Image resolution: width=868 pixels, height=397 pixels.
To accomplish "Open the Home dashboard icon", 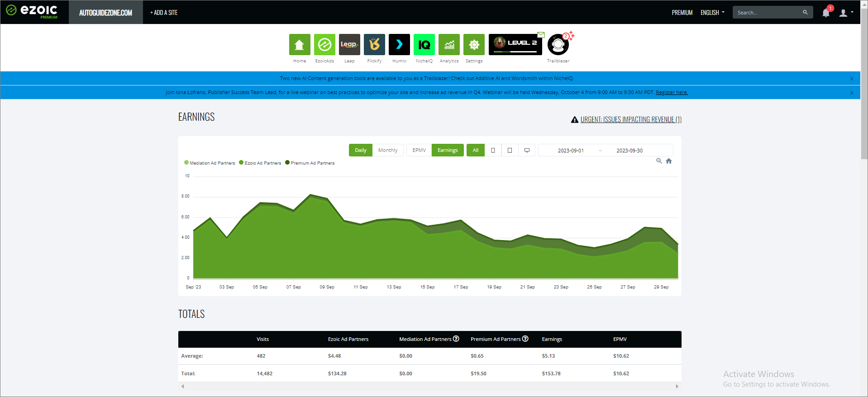I will pos(300,44).
